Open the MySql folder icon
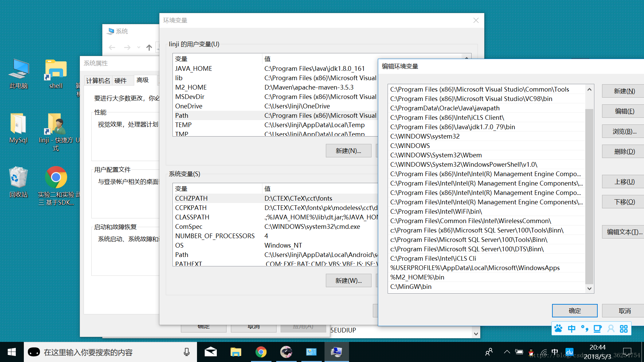 pyautogui.click(x=18, y=128)
